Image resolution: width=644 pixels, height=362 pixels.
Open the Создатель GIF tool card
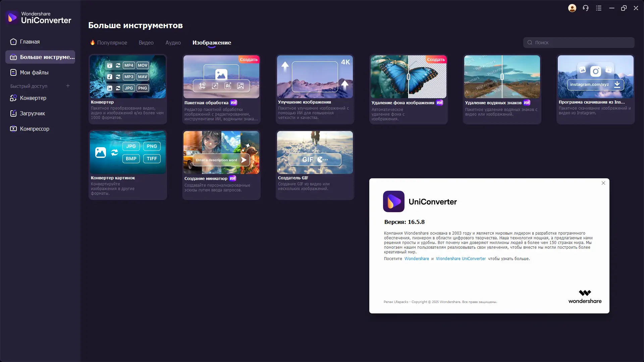315,164
